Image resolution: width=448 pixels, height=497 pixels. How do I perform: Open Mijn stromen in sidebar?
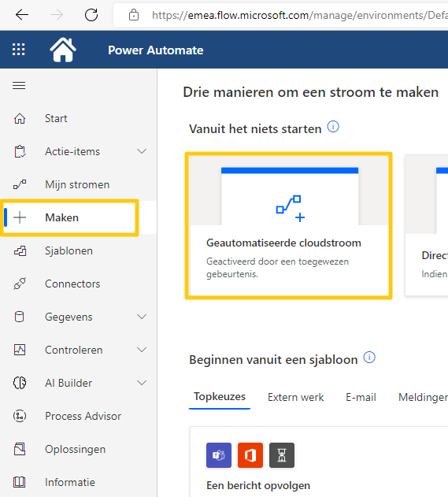tap(78, 184)
